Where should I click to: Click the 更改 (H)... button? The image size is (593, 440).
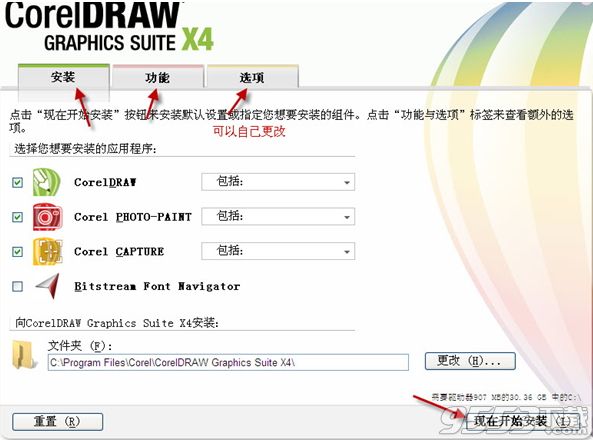pos(470,361)
